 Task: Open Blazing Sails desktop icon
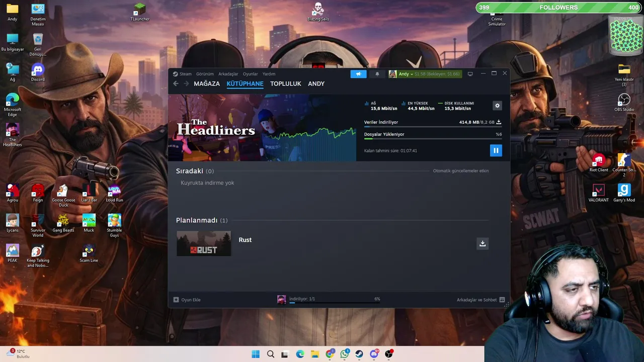(318, 12)
